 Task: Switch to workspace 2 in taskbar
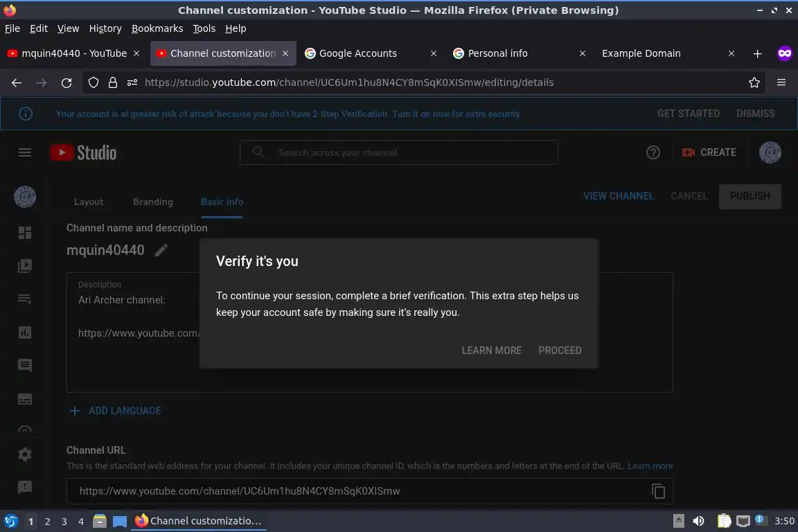pyautogui.click(x=47, y=522)
